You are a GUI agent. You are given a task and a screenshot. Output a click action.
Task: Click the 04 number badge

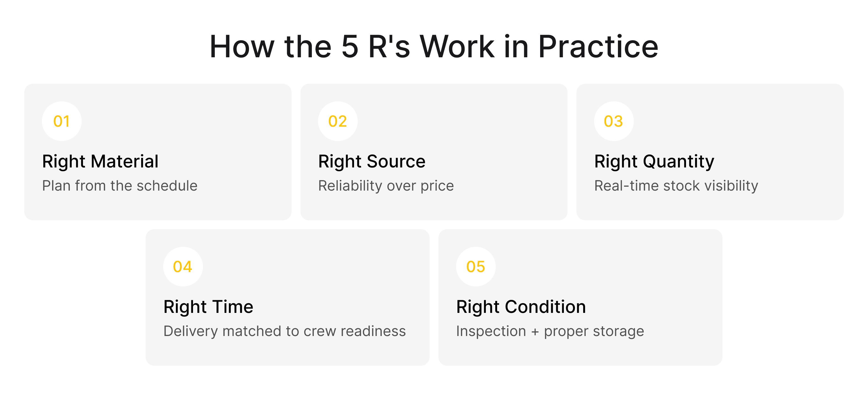(x=183, y=267)
